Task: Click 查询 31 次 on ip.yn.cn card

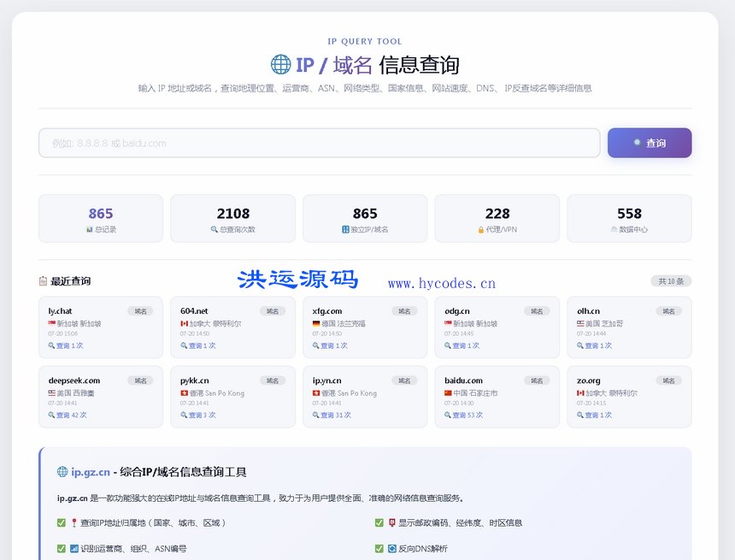Action: pos(332,415)
